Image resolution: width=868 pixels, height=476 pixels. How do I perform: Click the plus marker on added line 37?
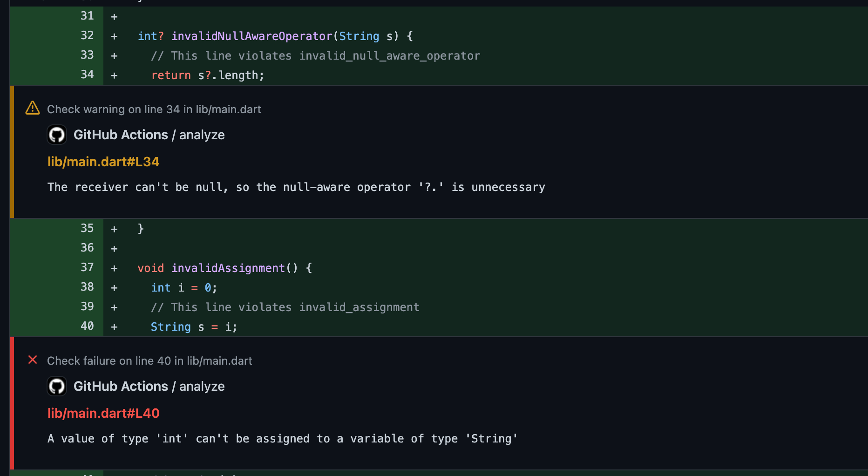click(x=114, y=268)
